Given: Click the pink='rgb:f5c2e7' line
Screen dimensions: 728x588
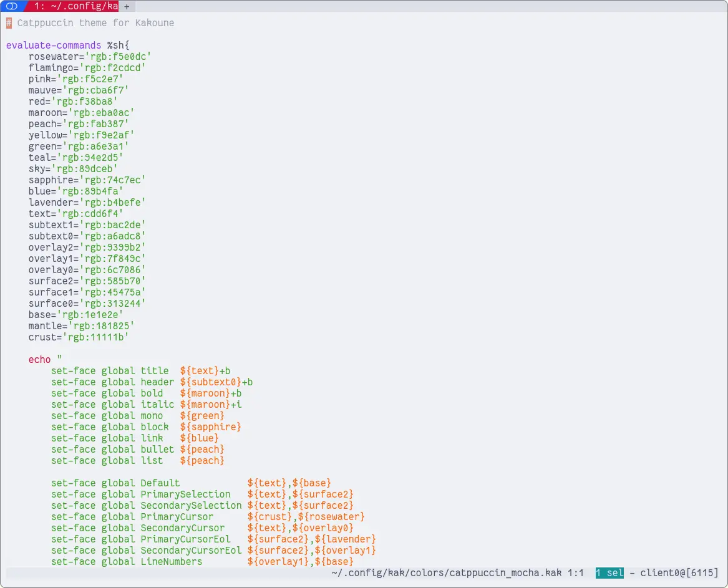Looking at the screenshot, I should coord(75,79).
